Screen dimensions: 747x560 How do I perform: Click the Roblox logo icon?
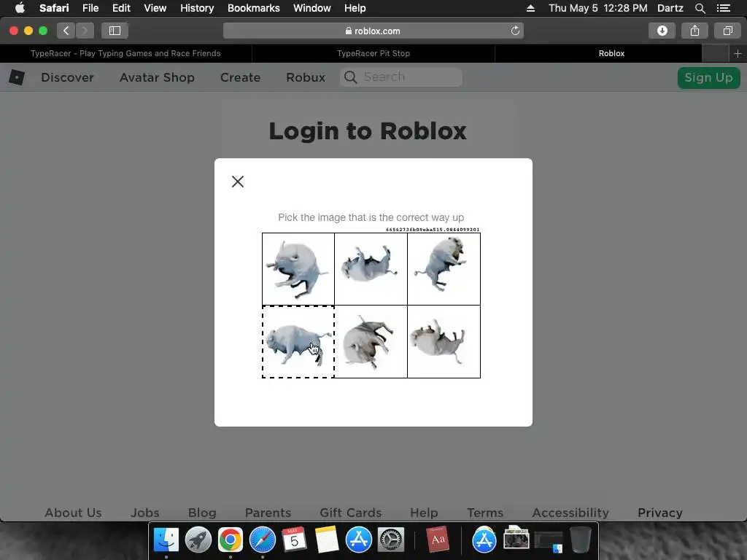pyautogui.click(x=17, y=77)
